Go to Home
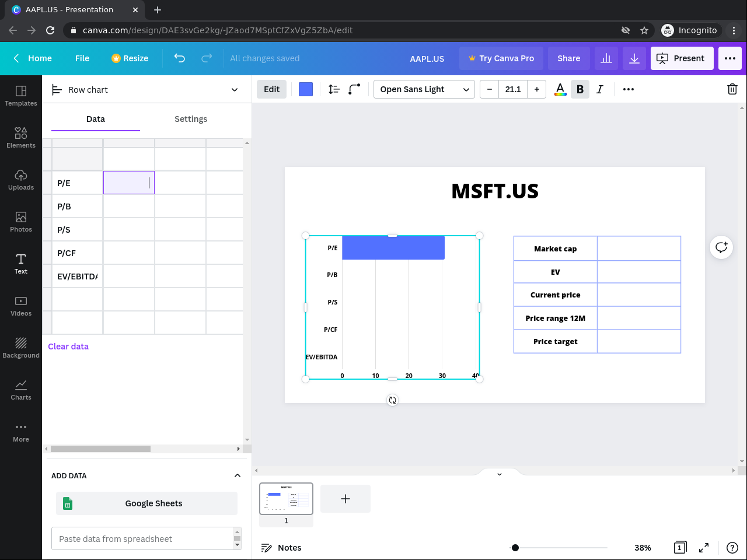747x560 pixels. click(x=33, y=58)
